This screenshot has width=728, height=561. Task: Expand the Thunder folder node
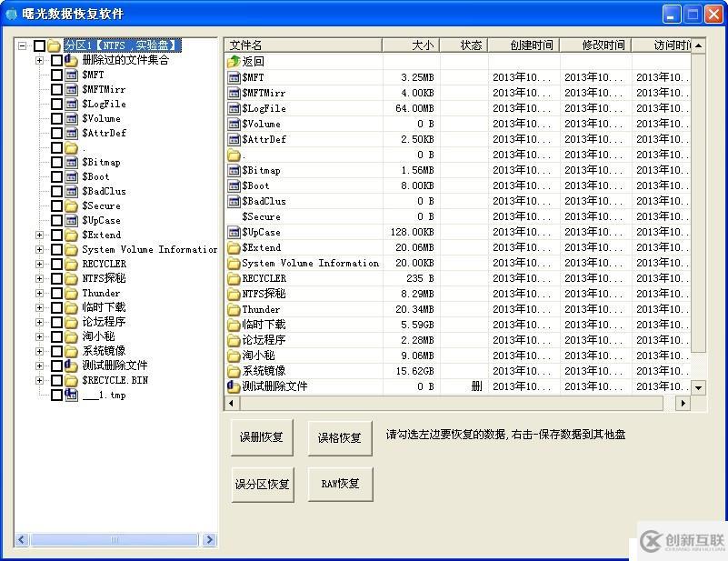click(x=39, y=293)
